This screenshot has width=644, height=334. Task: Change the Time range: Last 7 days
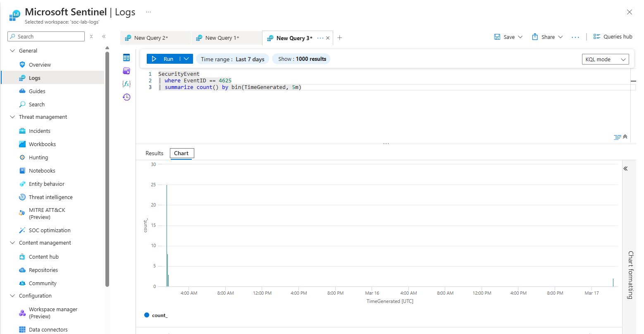pos(233,59)
